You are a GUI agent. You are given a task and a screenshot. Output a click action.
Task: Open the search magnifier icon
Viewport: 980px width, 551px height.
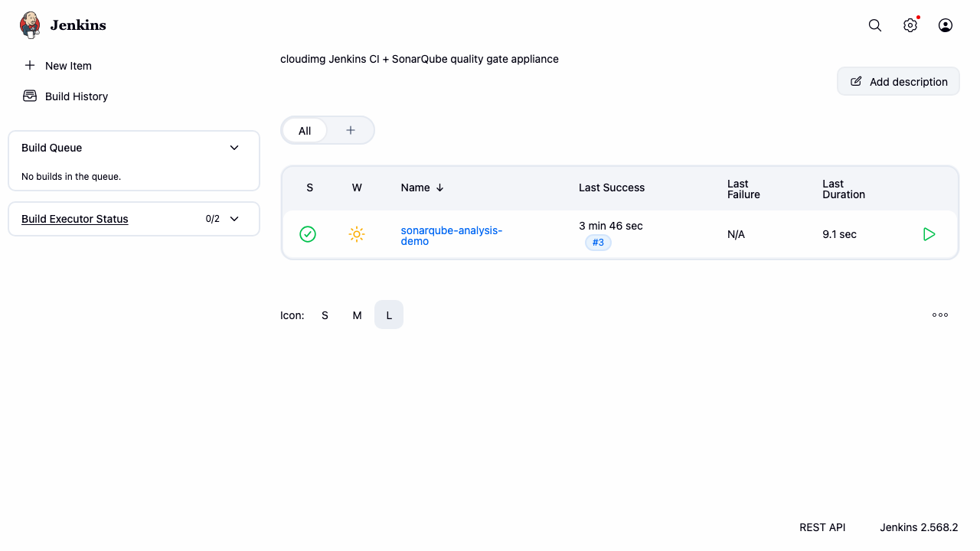pyautogui.click(x=875, y=25)
